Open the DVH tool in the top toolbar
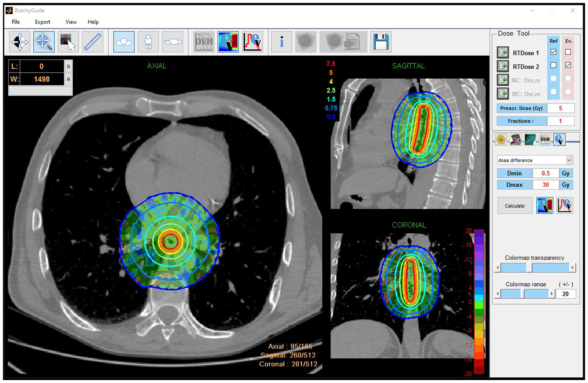The height and width of the screenshot is (383, 588). click(204, 42)
